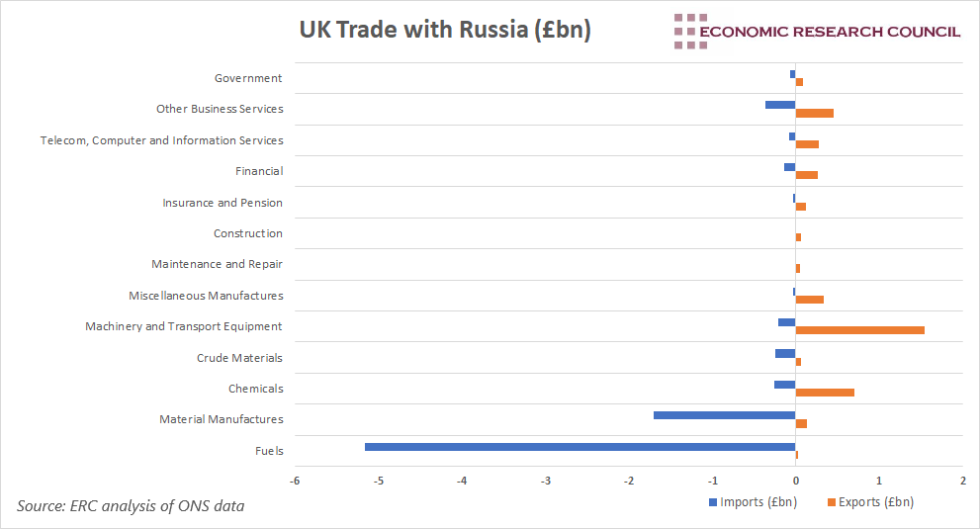Click the Economic Research Council name text
This screenshot has height=529, width=980.
[x=830, y=32]
